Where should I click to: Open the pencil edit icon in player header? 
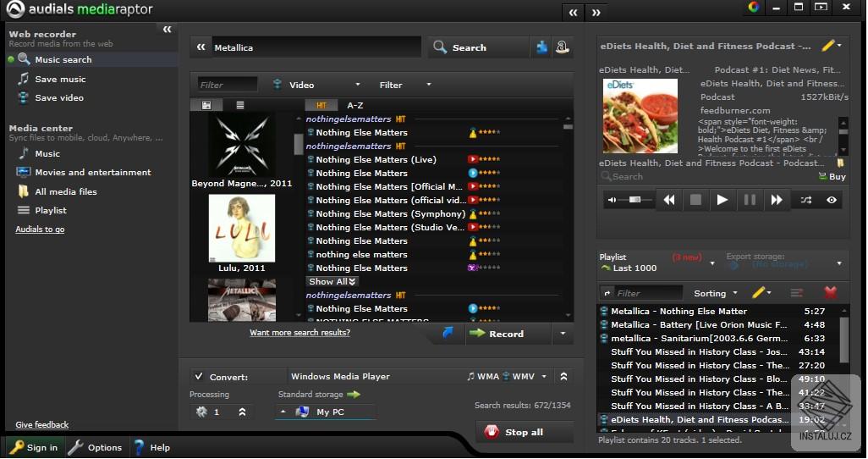(828, 46)
